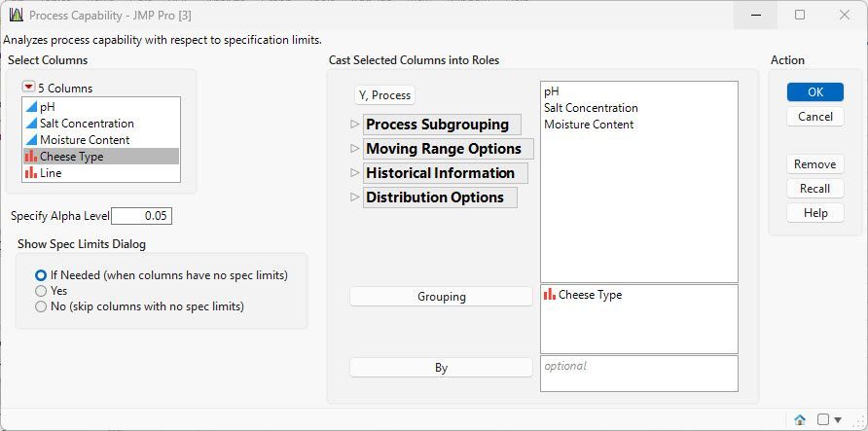Select Moisture Content in column list
The height and width of the screenshot is (431, 868).
(x=85, y=140)
